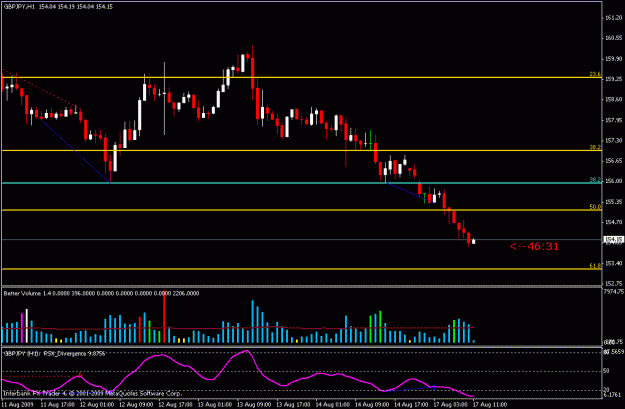Screen dimensions: 625x409
Task: Click the 13 Aug 01:00 time label
Action: [x=213, y=405]
